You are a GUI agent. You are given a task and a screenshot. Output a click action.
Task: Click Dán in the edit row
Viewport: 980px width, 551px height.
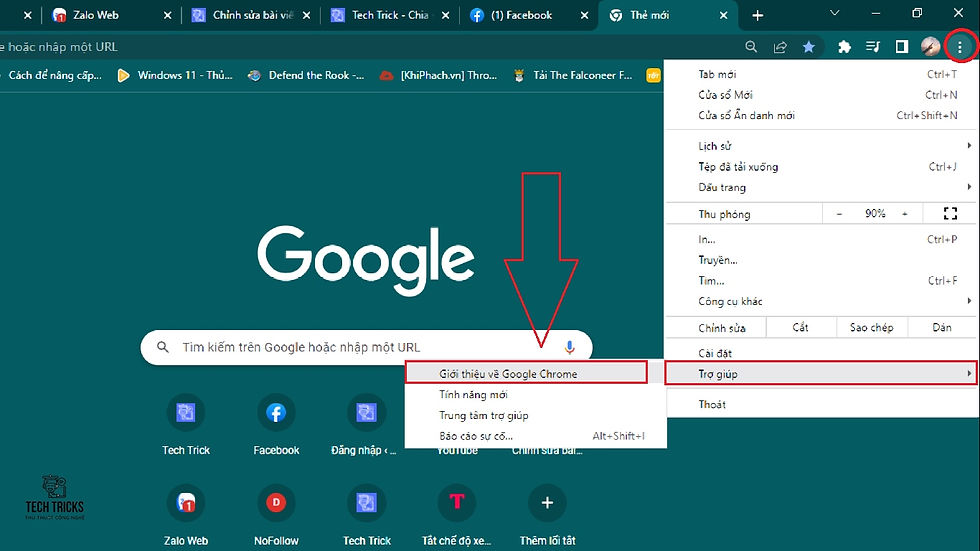[x=942, y=327]
